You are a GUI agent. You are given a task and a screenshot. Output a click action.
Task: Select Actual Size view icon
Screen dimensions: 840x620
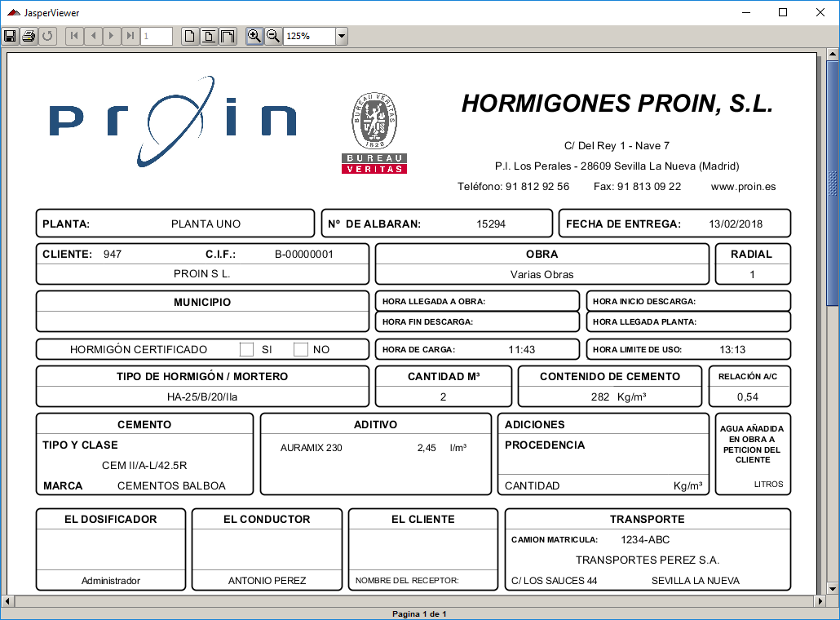tap(190, 36)
